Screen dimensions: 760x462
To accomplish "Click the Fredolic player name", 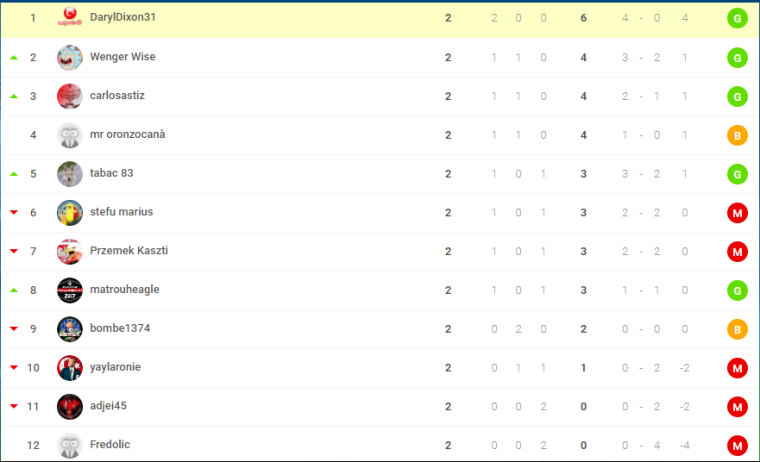I will (x=110, y=445).
